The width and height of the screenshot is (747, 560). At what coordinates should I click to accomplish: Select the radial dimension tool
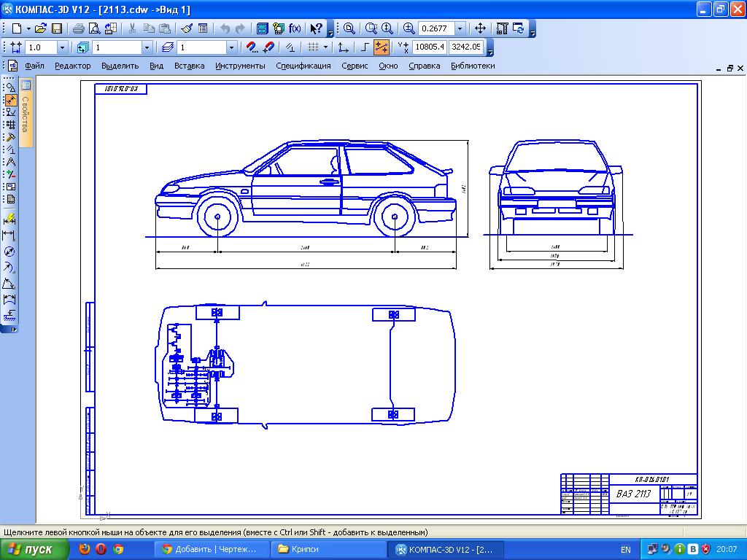point(9,268)
